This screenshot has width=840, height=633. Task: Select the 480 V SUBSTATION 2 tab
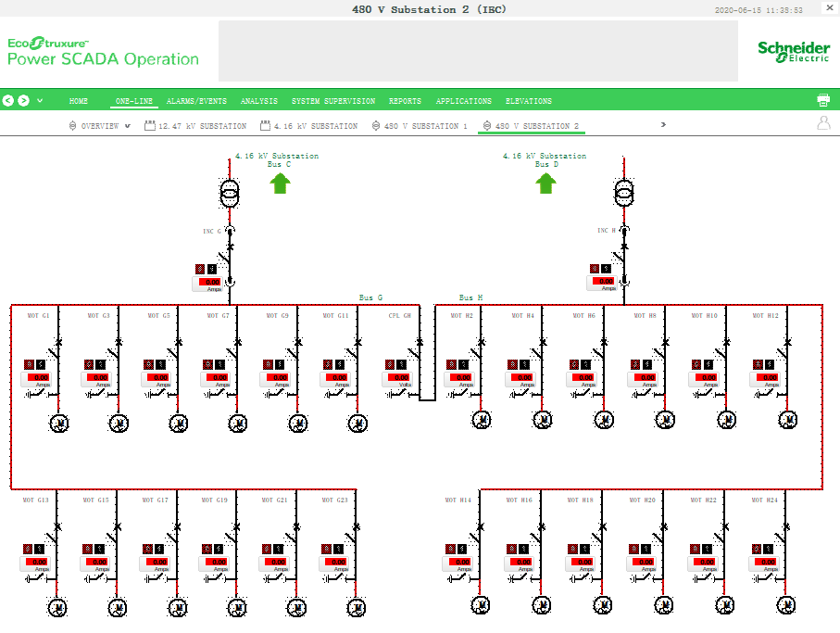click(531, 126)
